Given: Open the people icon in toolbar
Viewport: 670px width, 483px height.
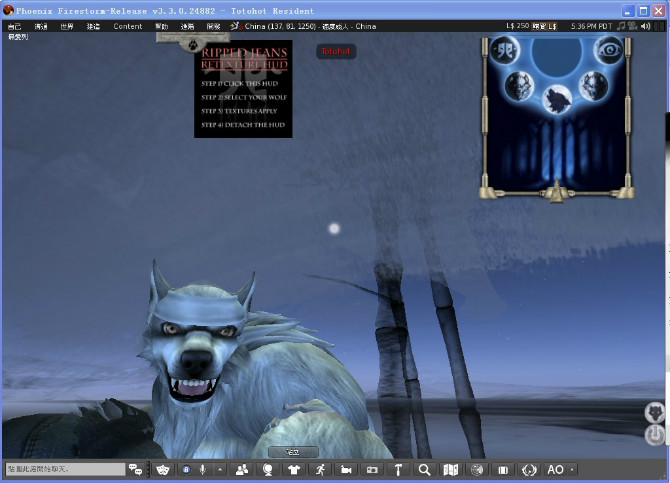Looking at the screenshot, I should (242, 470).
